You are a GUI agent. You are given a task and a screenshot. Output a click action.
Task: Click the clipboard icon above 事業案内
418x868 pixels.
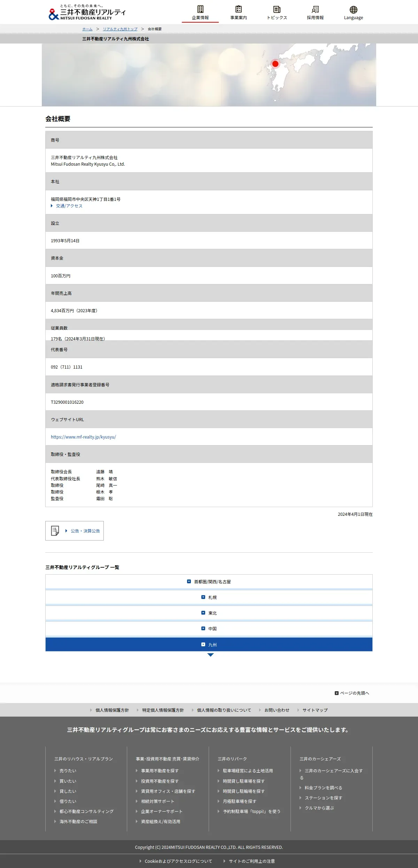tap(239, 9)
